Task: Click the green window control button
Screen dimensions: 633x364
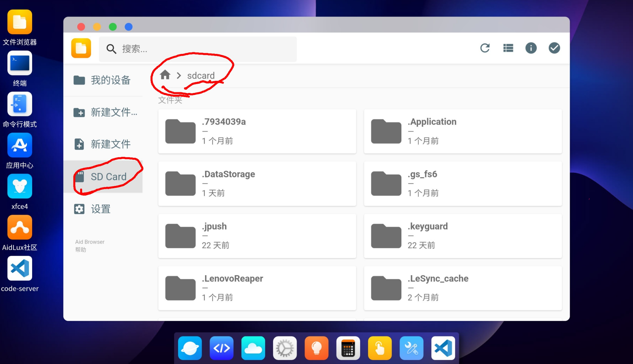Action: 113,27
